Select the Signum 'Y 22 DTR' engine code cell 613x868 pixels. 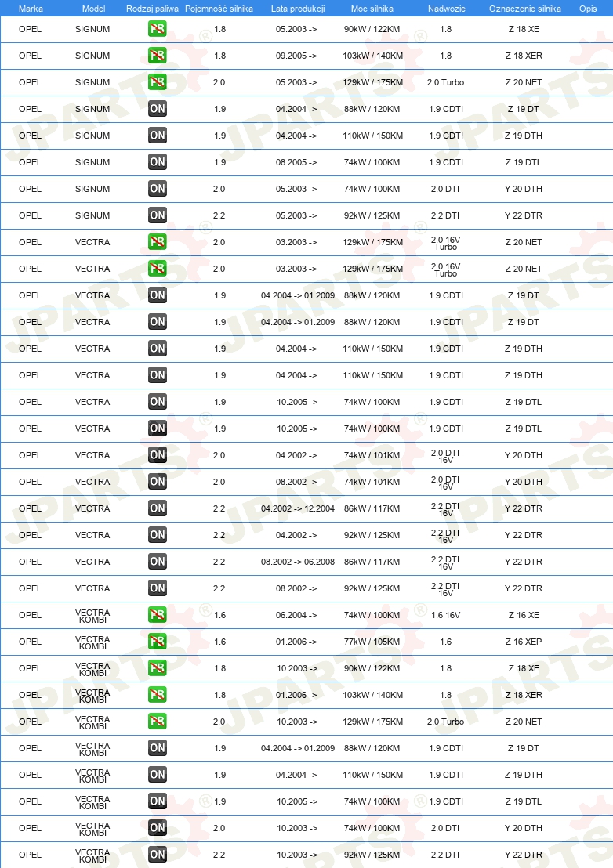tap(524, 215)
